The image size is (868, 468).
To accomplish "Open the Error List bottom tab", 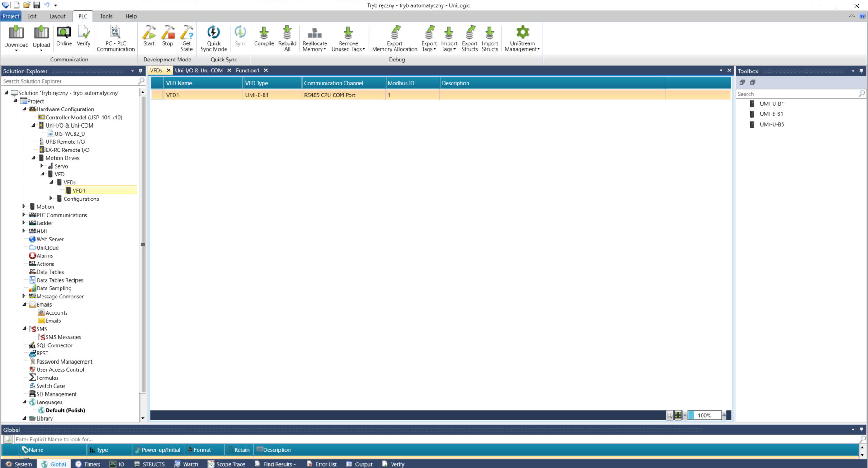I will point(322,464).
